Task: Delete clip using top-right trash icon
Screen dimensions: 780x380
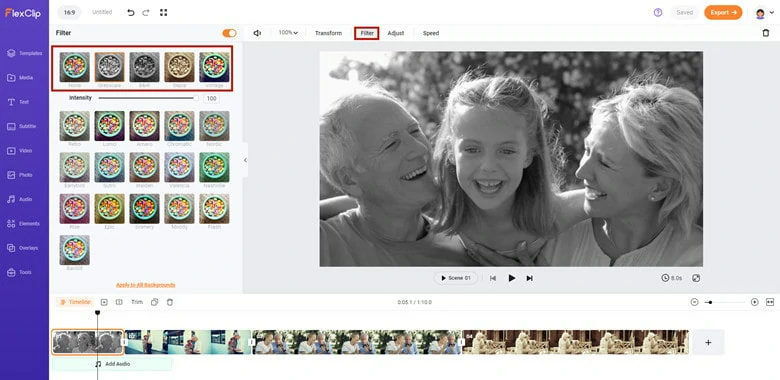Action: (766, 33)
